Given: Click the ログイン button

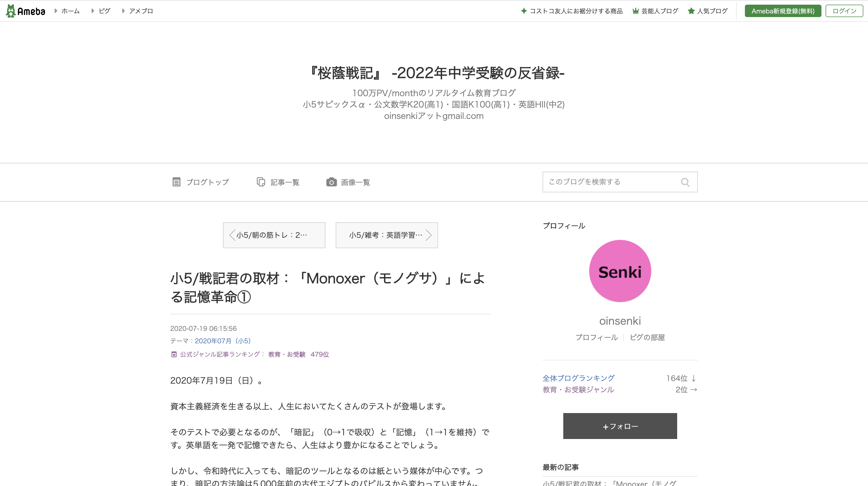Looking at the screenshot, I should [x=844, y=11].
